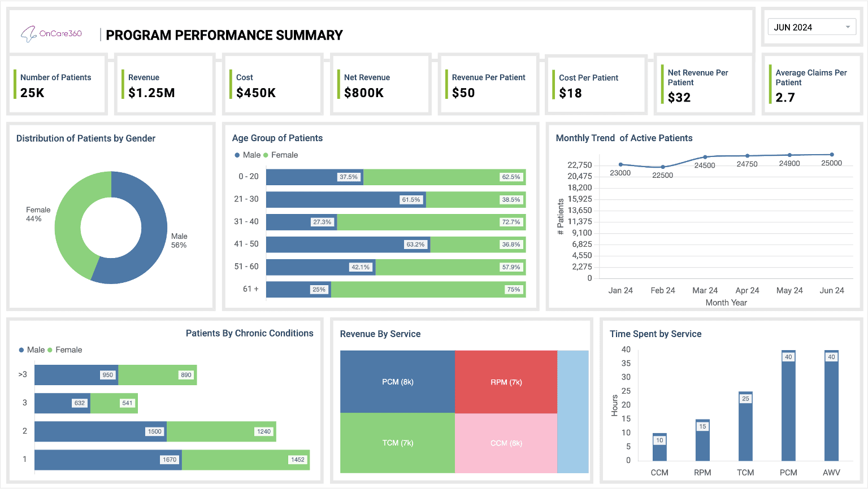Select the Mar 24 data point labeled 24500
The image size is (868, 489).
(705, 157)
